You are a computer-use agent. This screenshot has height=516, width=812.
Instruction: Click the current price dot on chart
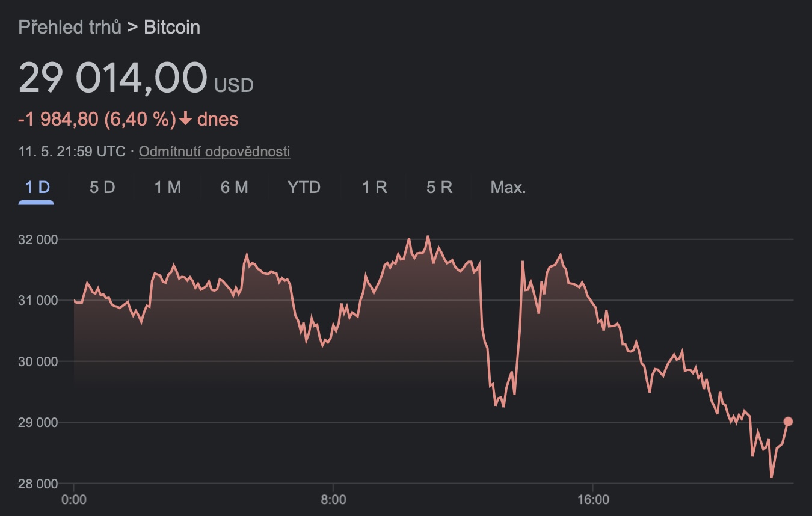point(788,422)
